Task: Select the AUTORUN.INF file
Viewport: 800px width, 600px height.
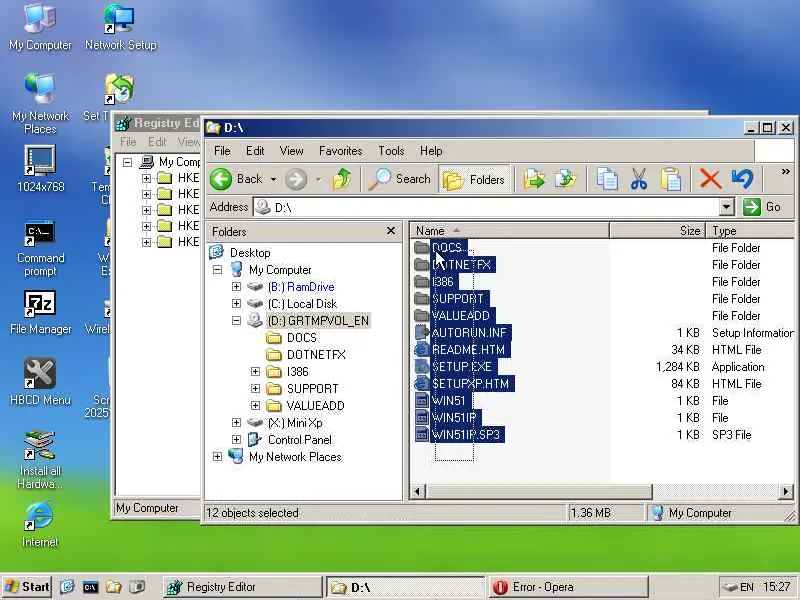Action: (x=469, y=333)
